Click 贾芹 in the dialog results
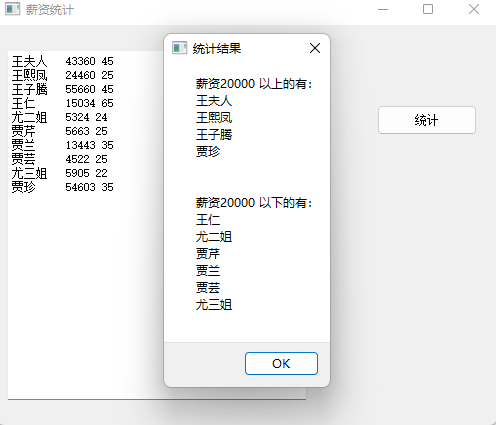496x425 pixels. pos(208,254)
